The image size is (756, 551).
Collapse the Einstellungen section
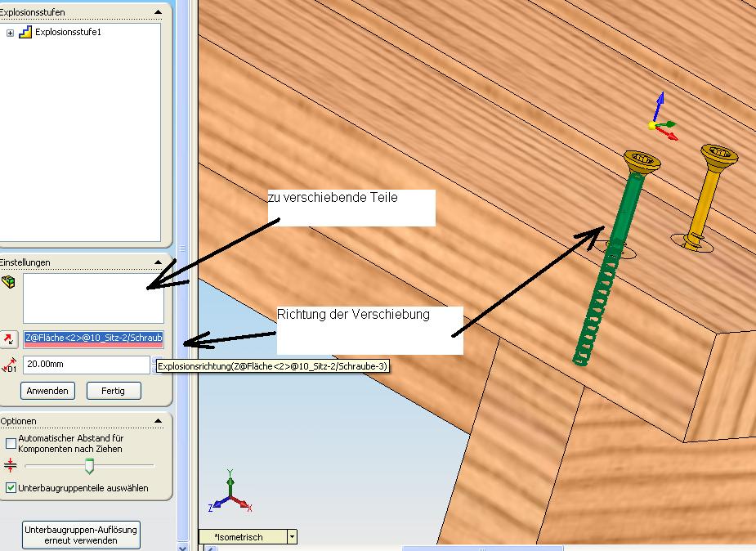click(159, 262)
